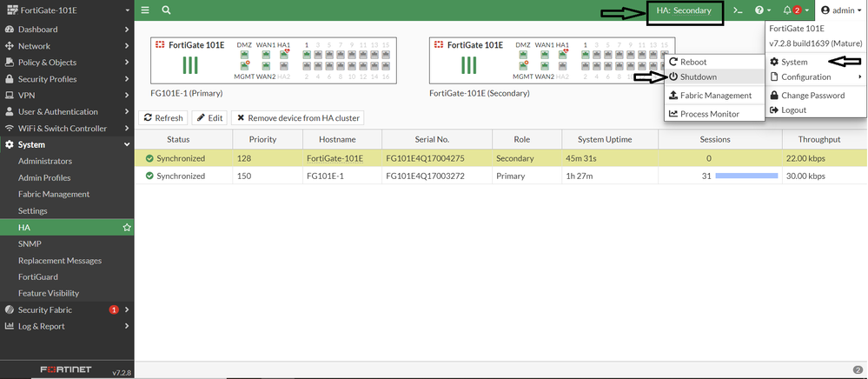Viewport: 868px width, 379px height.
Task: Open Replacement Messages page
Action: pos(60,261)
